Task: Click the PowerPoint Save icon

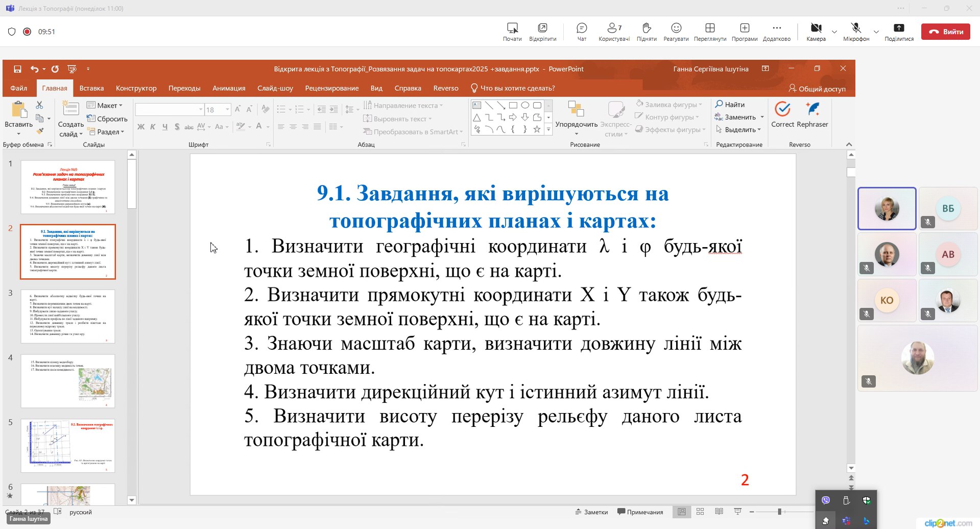Action: (17, 69)
